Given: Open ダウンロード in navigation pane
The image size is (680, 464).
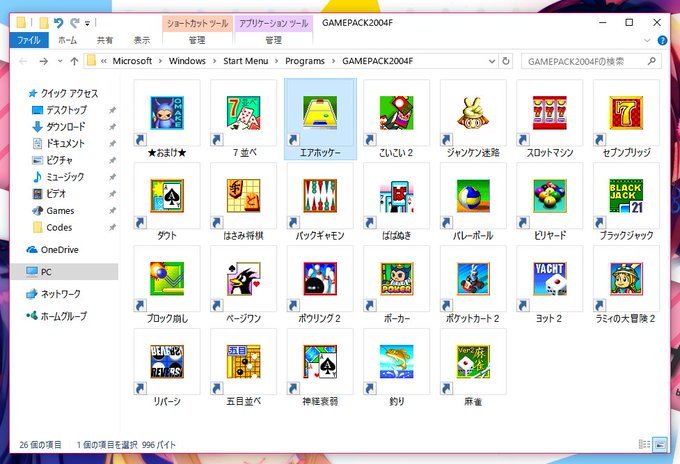Looking at the screenshot, I should tap(59, 127).
